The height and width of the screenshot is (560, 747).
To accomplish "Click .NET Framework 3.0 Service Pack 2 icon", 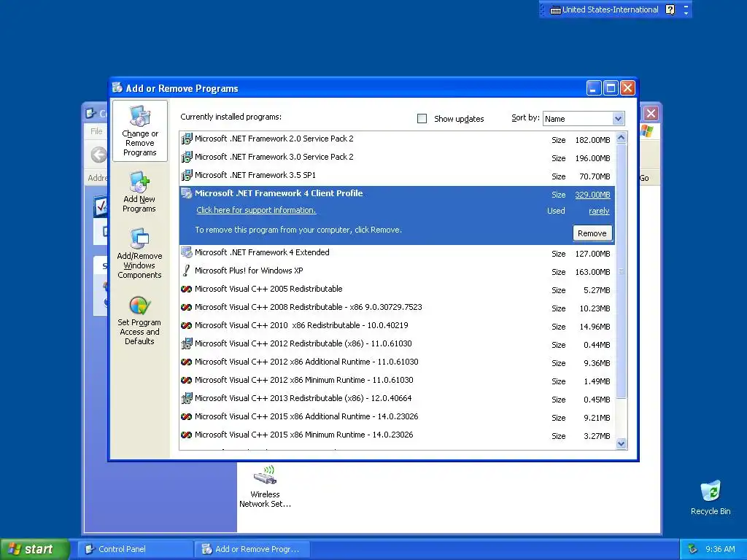I will (187, 157).
